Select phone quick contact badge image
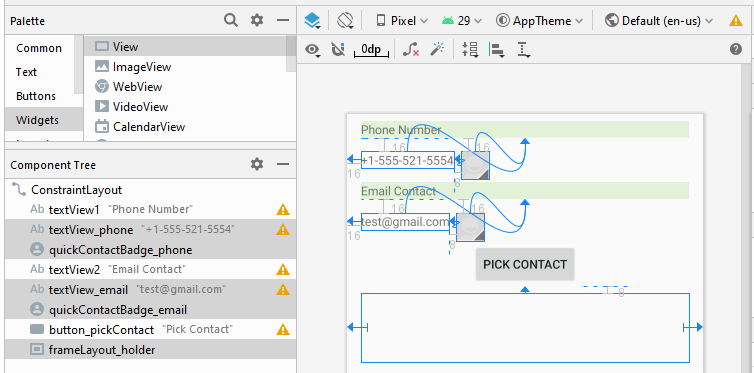The image size is (754, 373). [x=475, y=166]
